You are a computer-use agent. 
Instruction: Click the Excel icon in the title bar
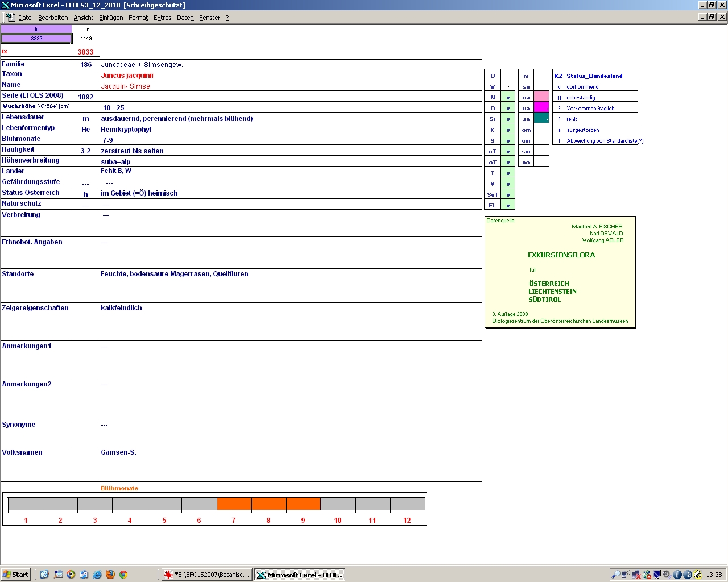[x=5, y=5]
